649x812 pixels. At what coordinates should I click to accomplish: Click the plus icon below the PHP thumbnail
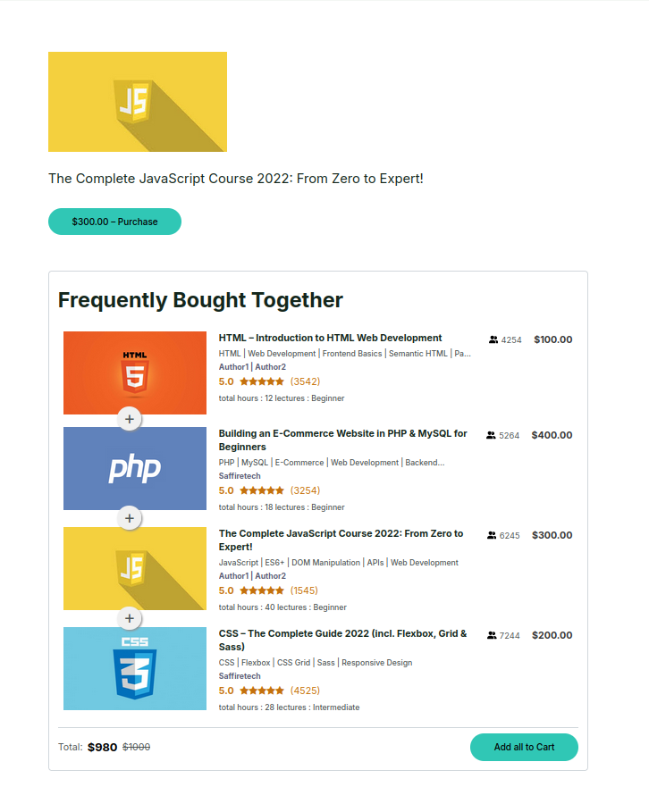tap(130, 518)
